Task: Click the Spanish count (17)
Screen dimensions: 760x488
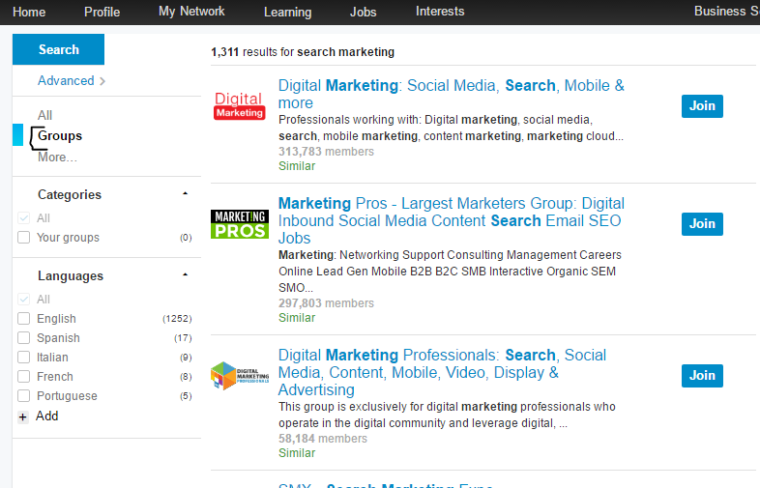Action: click(x=183, y=338)
